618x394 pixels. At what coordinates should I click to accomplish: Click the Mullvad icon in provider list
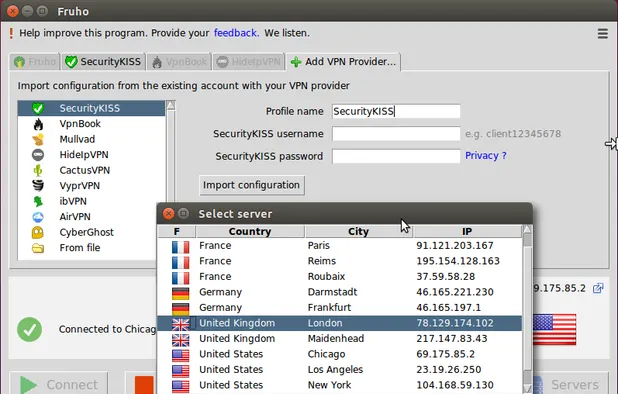(38, 139)
